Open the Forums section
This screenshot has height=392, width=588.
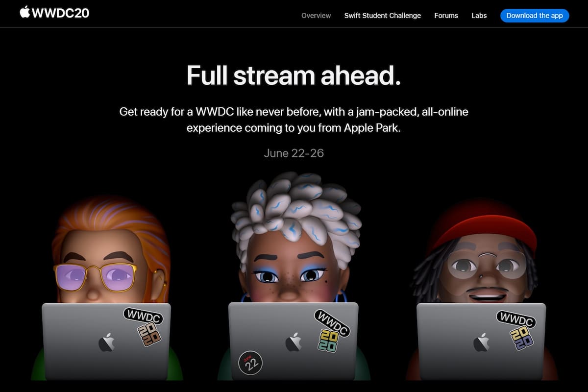pyautogui.click(x=446, y=16)
